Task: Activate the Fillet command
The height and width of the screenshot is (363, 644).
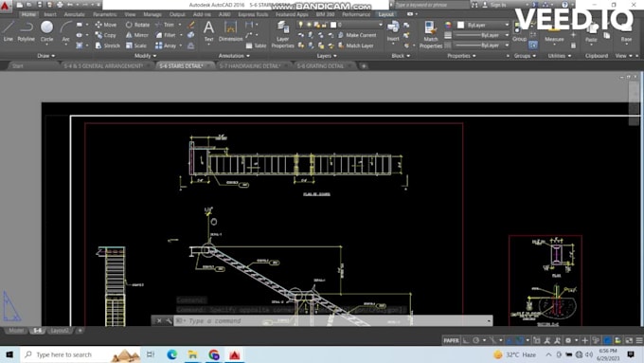Action: pos(166,35)
